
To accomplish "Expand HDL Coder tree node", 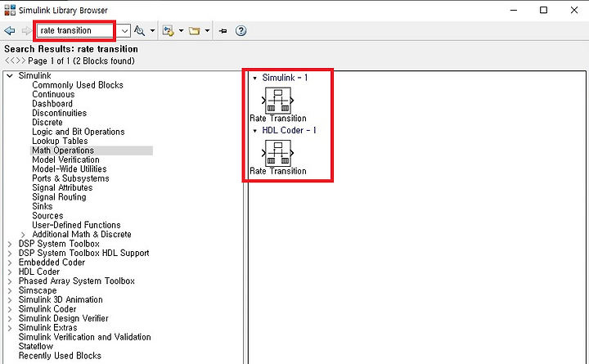I will [10, 272].
